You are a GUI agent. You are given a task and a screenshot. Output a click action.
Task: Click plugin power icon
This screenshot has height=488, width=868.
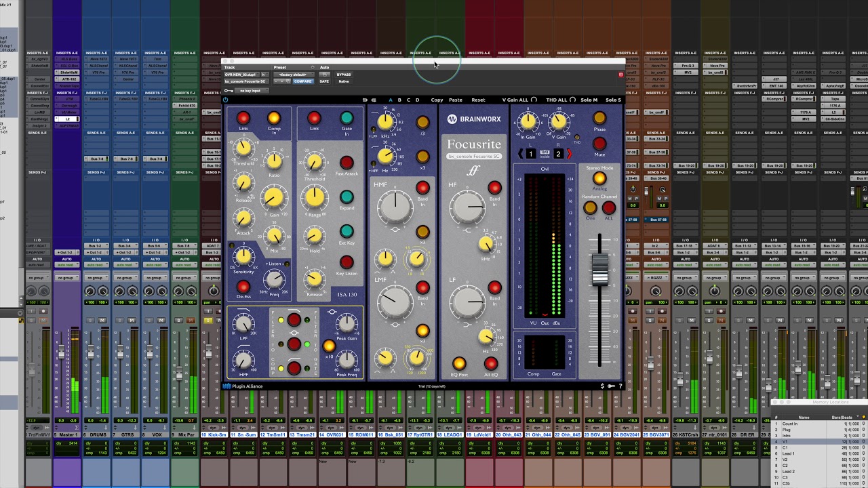226,100
